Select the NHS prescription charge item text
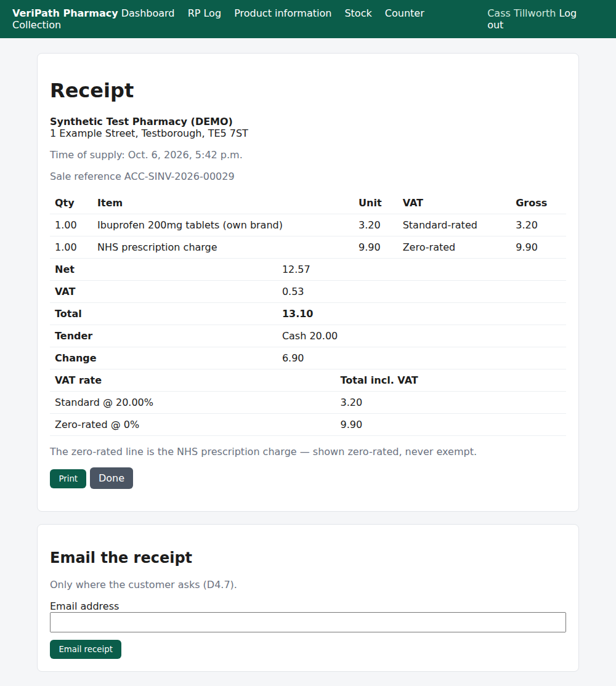 (x=157, y=247)
